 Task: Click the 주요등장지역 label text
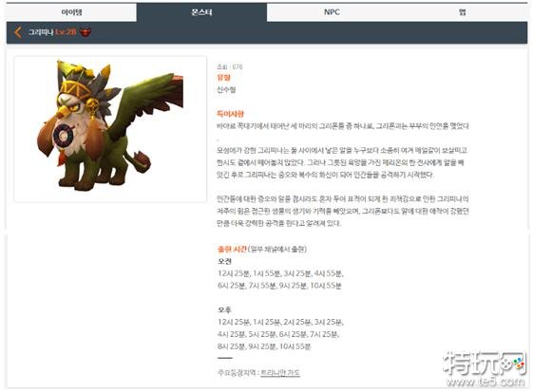(238, 373)
